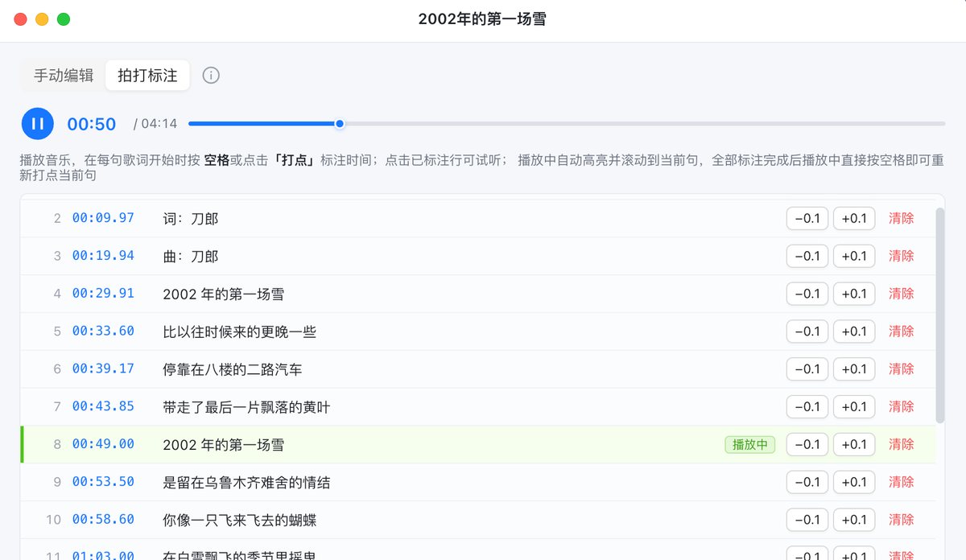Clear timestamp for 比以往时候来的更晚一些
Viewport: 966px width, 560px height.
(x=902, y=331)
